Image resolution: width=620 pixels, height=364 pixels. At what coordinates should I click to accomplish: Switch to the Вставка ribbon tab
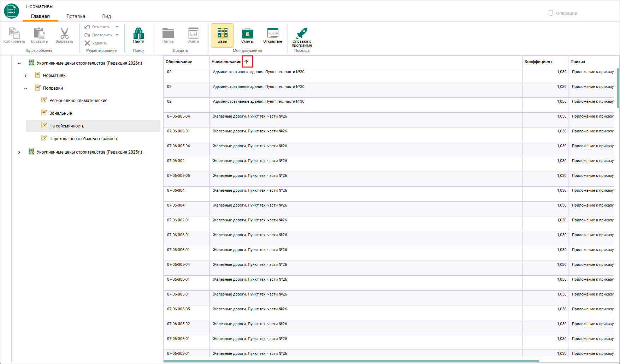coord(76,16)
